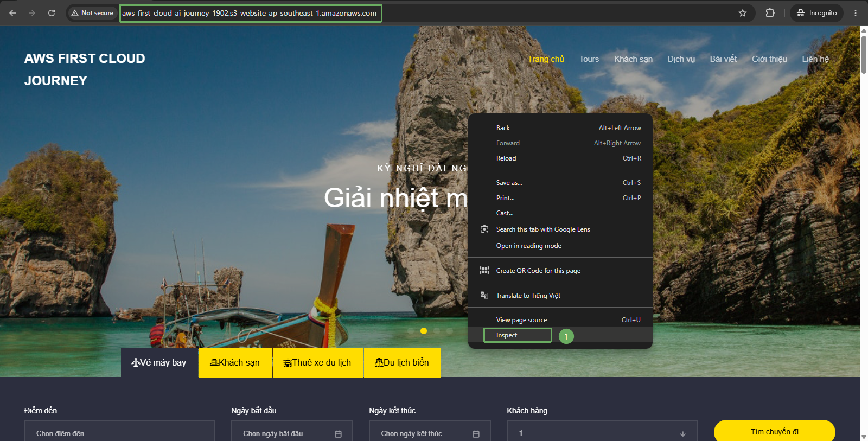This screenshot has height=441, width=868.
Task: Click the Google Lens icon in menu
Action: (484, 229)
